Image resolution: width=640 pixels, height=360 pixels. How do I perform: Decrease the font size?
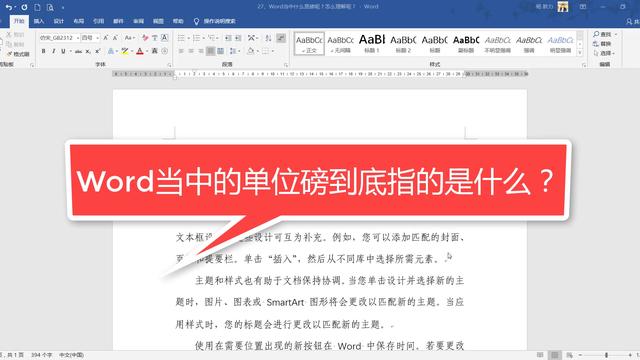(x=115, y=38)
